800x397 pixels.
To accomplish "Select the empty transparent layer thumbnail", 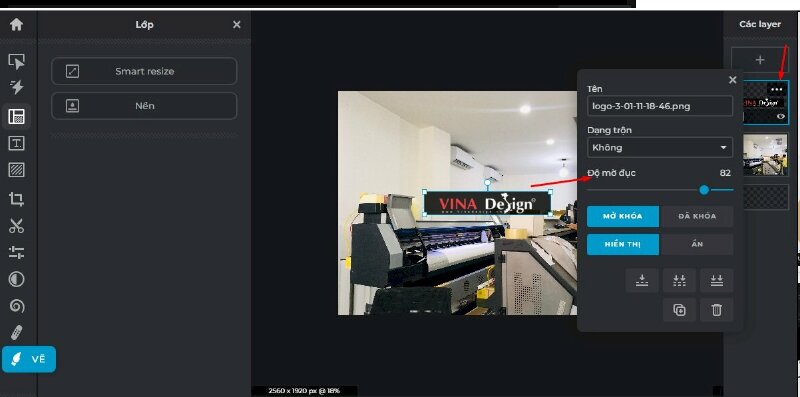I will click(766, 197).
